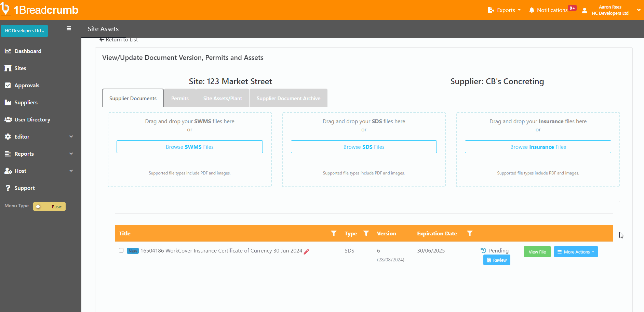Viewport: 644px width, 312px height.
Task: Open Support from the sidebar
Action: [25, 188]
